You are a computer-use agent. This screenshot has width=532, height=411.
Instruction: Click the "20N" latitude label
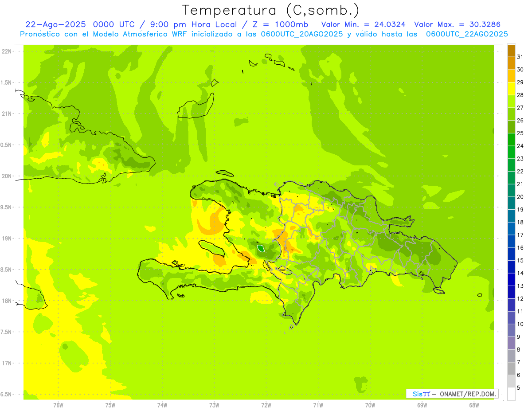[7, 176]
